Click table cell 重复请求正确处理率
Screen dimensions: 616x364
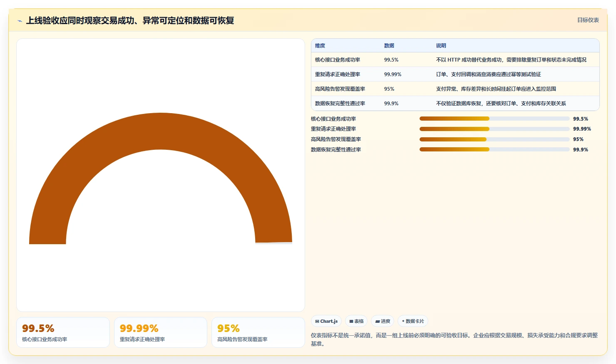(338, 74)
